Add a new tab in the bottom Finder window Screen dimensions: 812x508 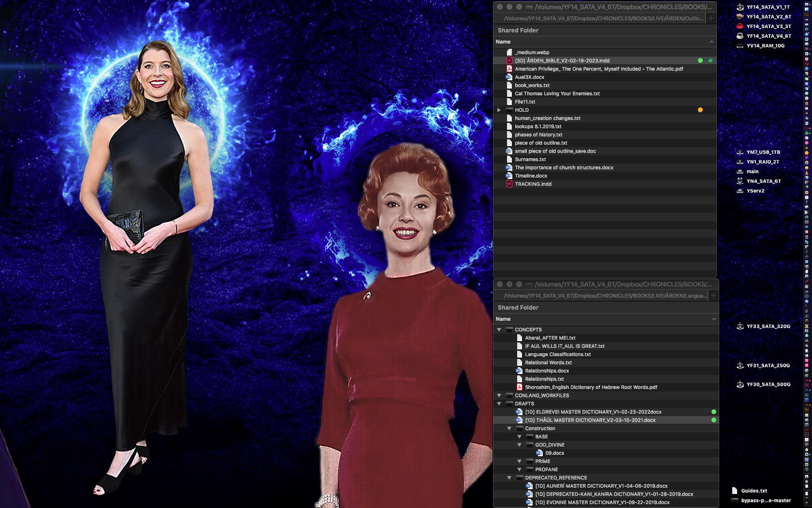[x=713, y=296]
